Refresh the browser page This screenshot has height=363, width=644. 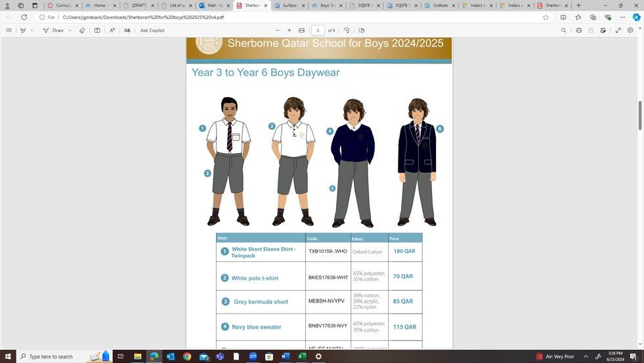[24, 17]
